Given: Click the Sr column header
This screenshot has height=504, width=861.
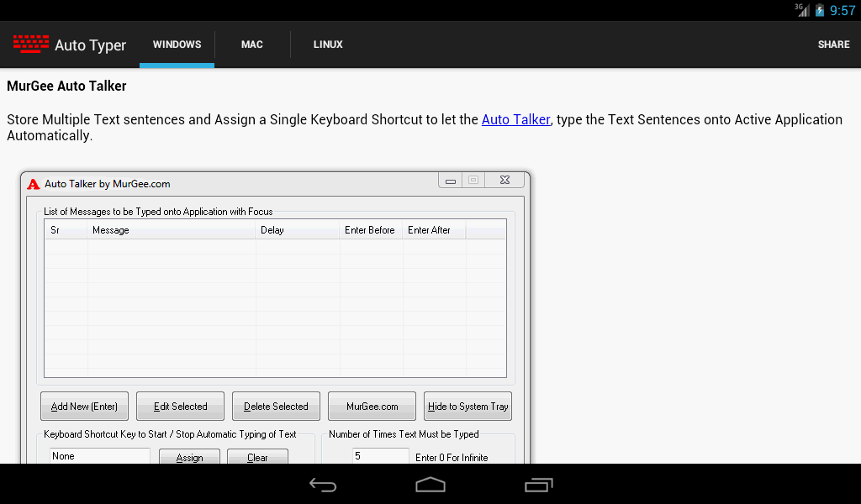Looking at the screenshot, I should pos(66,230).
